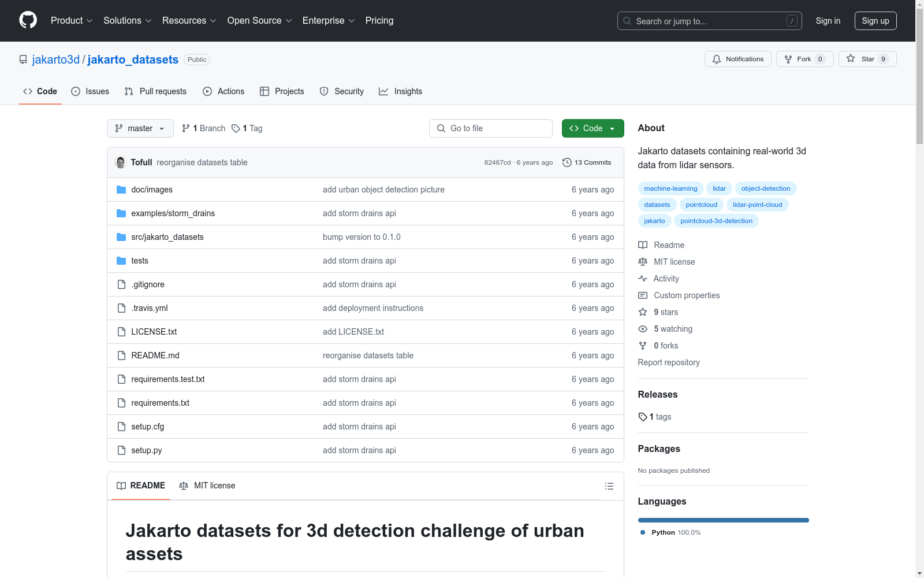Open the 1 Tag link

tap(247, 128)
